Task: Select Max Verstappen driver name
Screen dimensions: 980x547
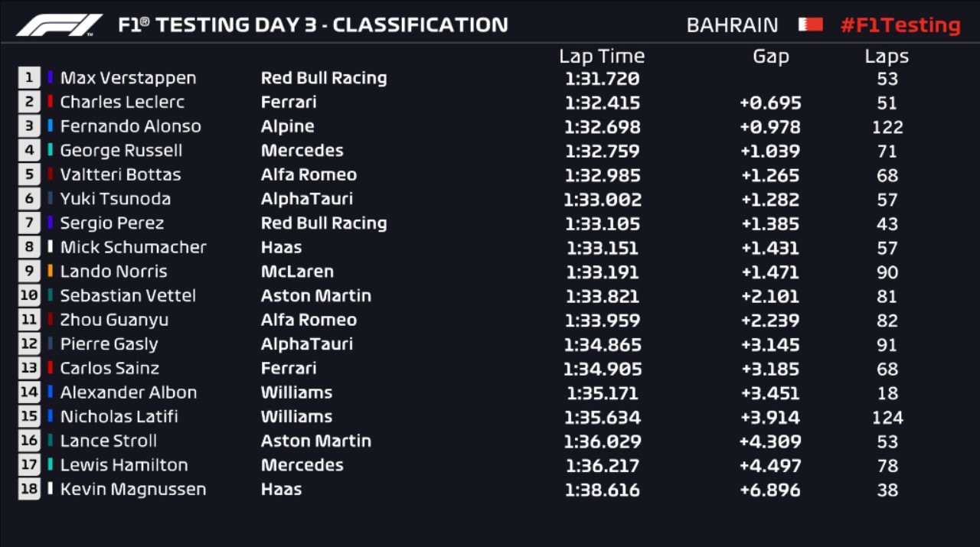Action: tap(128, 77)
